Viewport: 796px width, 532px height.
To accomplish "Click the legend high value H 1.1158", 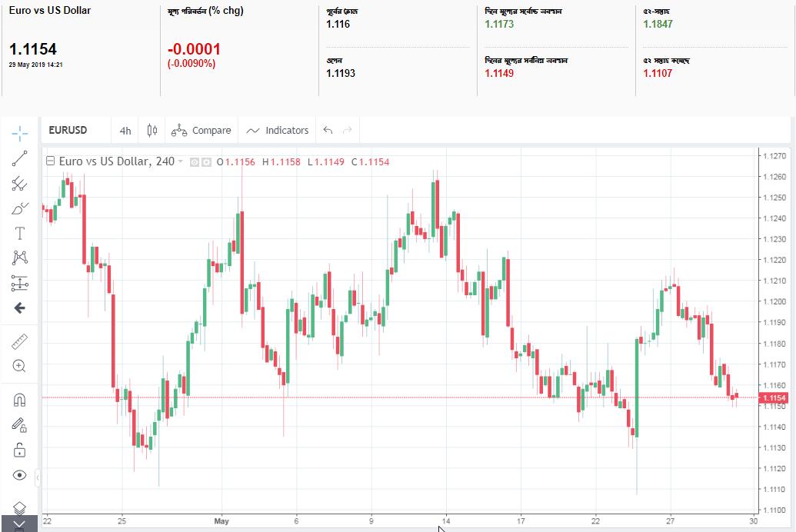I will point(281,162).
